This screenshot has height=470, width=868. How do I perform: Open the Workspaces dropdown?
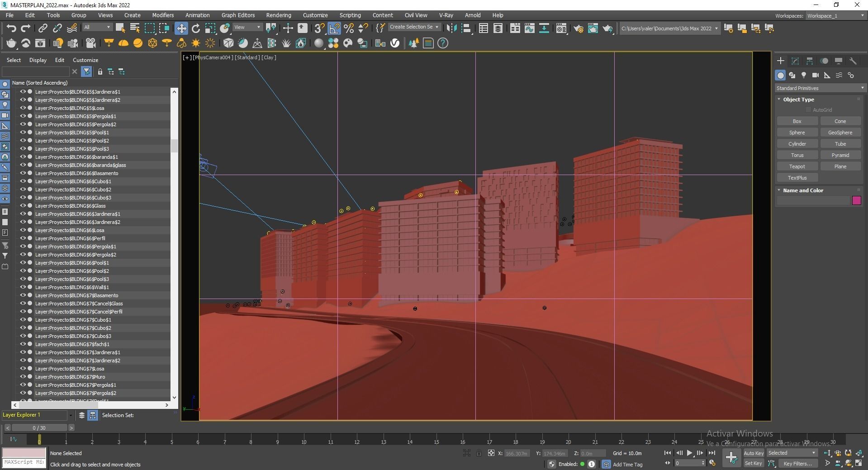coord(835,15)
